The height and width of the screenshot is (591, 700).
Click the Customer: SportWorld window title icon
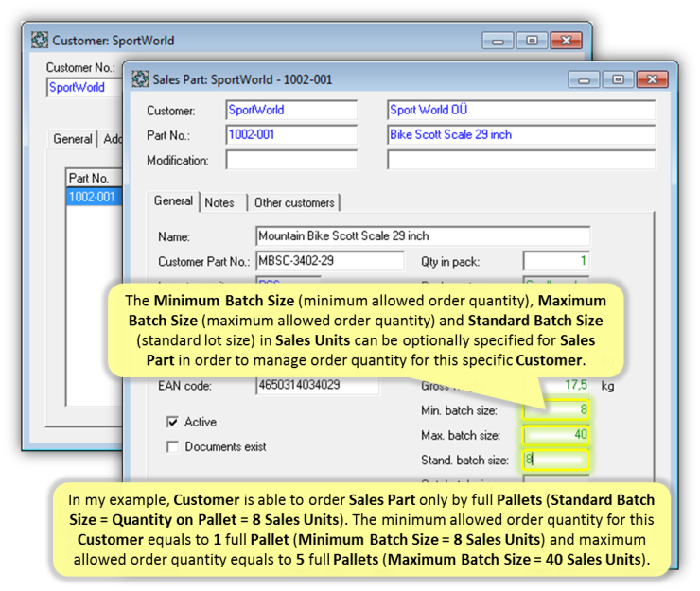tap(40, 40)
